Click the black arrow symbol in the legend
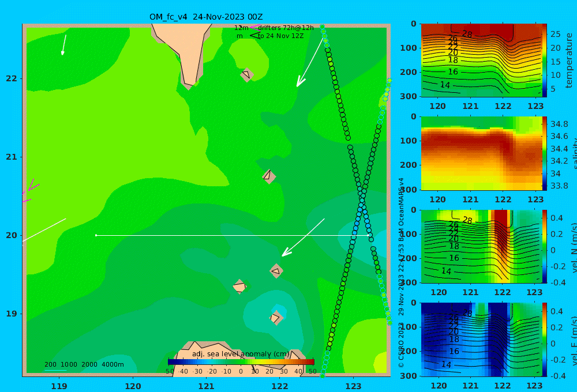577x392 pixels. [254, 36]
